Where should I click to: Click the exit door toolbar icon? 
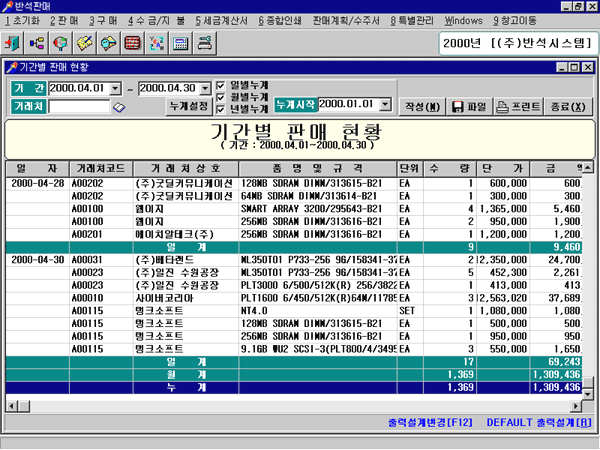pyautogui.click(x=13, y=43)
